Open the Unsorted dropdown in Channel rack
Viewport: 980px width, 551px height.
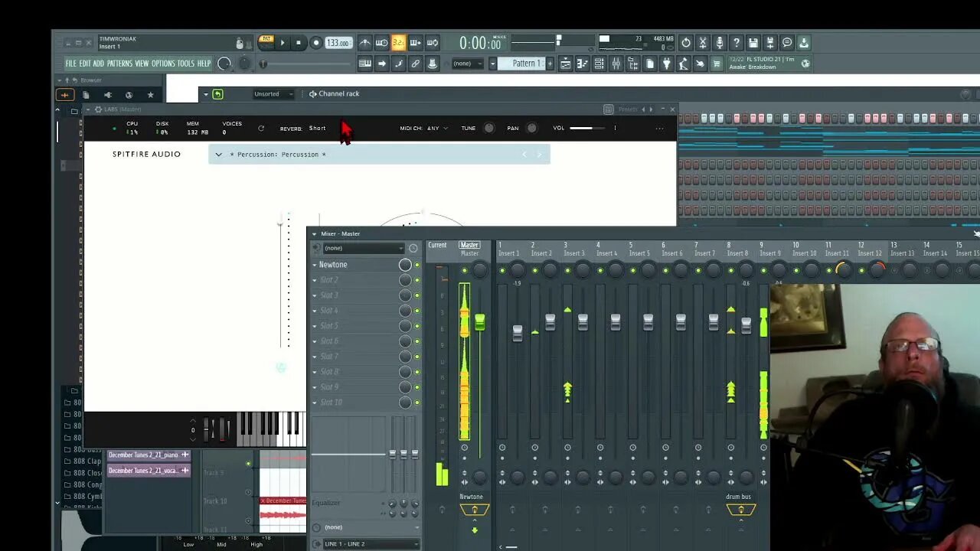(x=273, y=94)
